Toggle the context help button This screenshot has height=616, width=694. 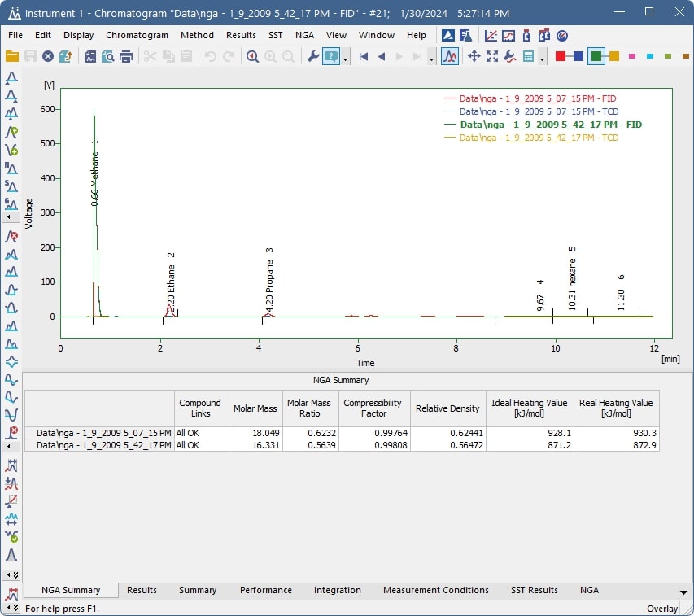331,56
